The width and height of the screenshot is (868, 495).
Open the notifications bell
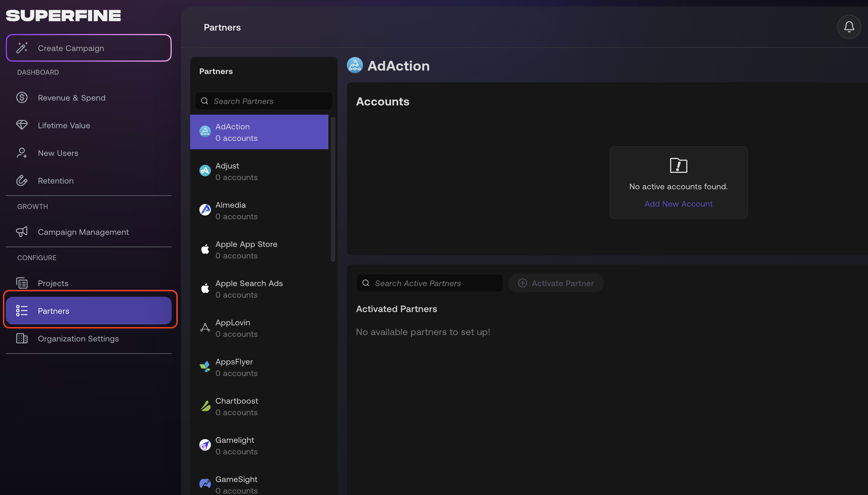849,27
